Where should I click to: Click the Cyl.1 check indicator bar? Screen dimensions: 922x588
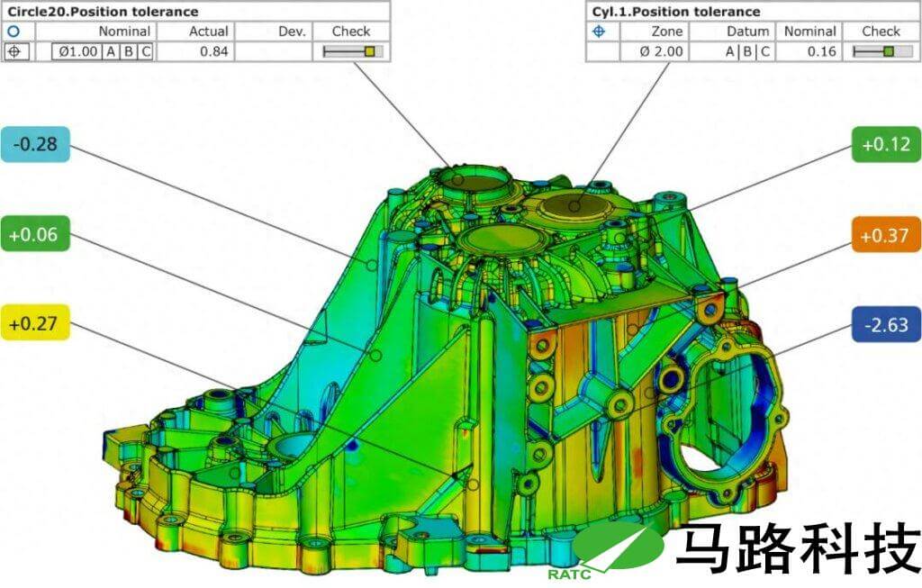point(881,51)
